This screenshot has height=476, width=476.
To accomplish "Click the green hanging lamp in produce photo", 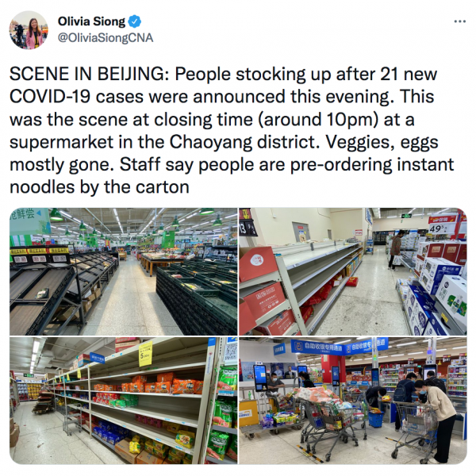I will 56,215.
